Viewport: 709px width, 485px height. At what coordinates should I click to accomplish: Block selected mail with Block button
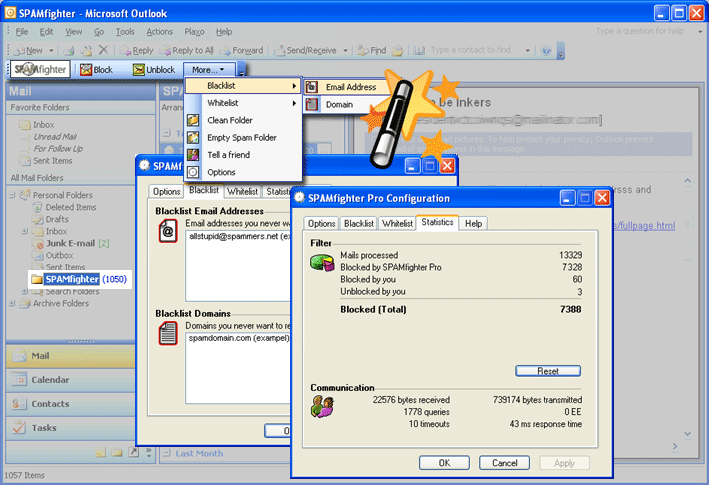(96, 70)
